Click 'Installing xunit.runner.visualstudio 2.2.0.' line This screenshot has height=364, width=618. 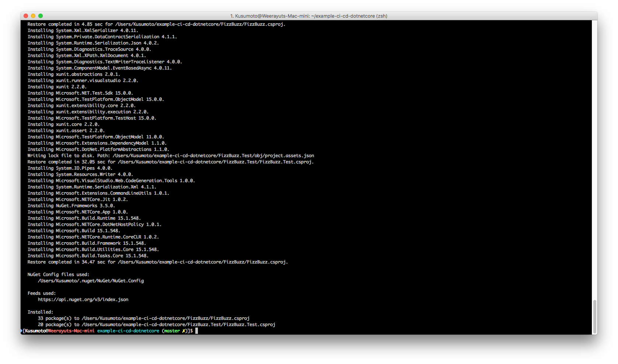(83, 81)
